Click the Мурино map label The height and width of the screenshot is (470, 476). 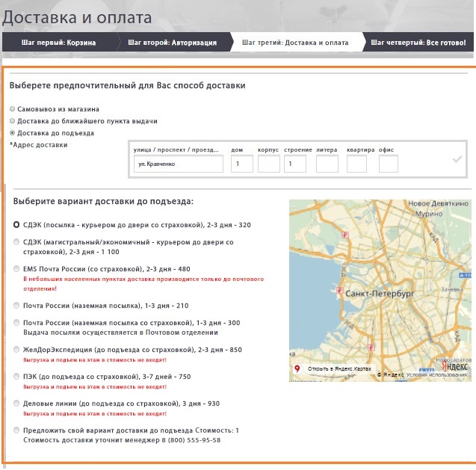[429, 214]
